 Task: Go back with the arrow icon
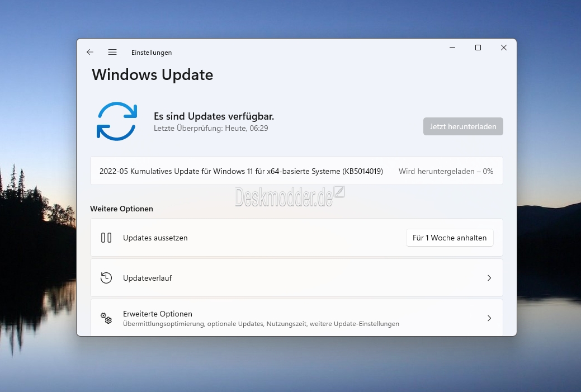coord(89,52)
